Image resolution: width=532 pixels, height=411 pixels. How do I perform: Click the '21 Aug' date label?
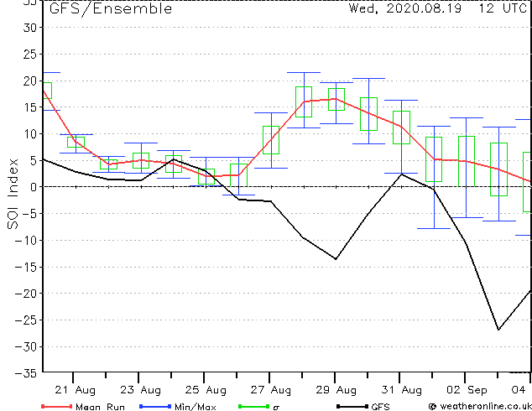click(75, 390)
